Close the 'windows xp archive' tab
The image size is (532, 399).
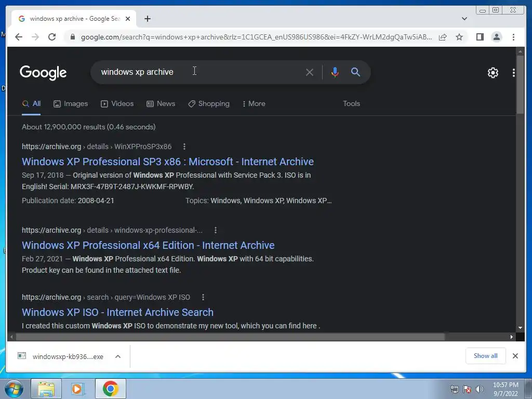click(x=128, y=19)
